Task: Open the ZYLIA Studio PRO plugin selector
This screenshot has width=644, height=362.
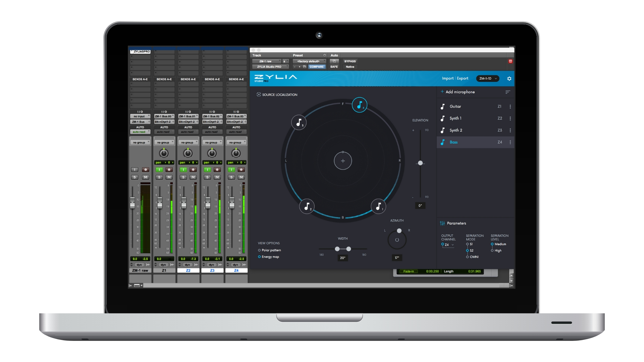Action: pyautogui.click(x=270, y=67)
